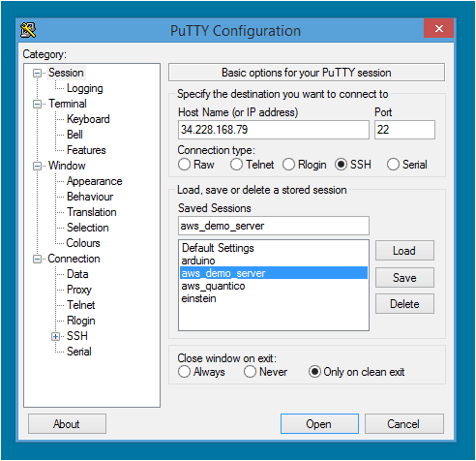476x461 pixels.
Task: Select aws_quantico in saved sessions list
Action: point(213,286)
